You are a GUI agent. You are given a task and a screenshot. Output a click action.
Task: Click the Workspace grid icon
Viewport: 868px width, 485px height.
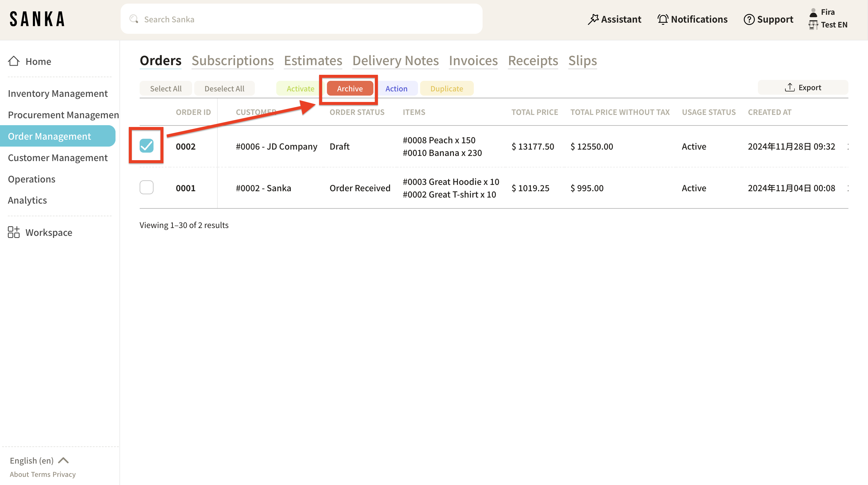[14, 232]
